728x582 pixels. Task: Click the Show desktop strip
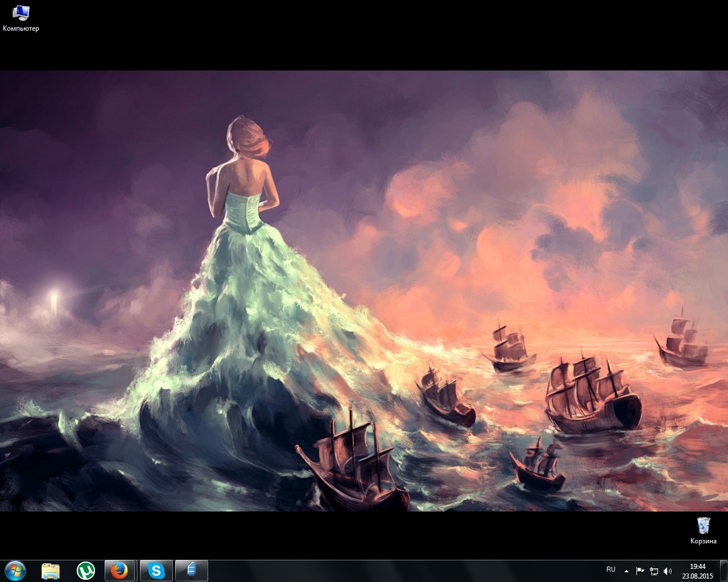[x=724, y=571]
